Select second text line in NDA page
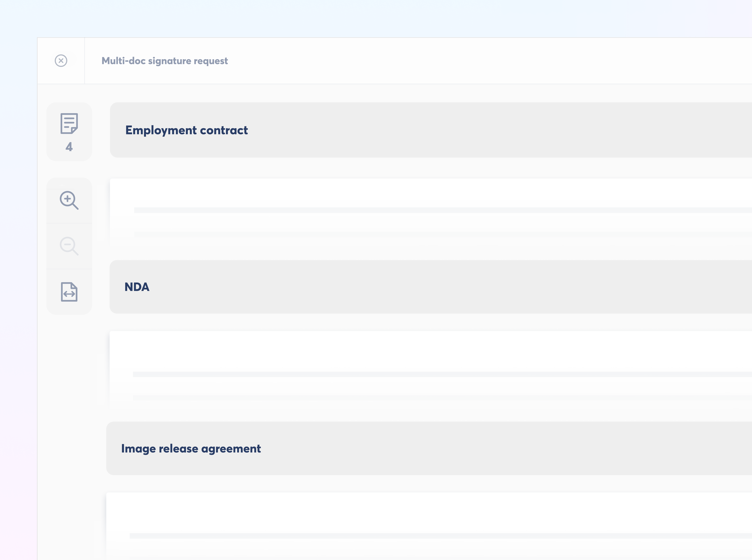The height and width of the screenshot is (560, 752). (x=442, y=398)
